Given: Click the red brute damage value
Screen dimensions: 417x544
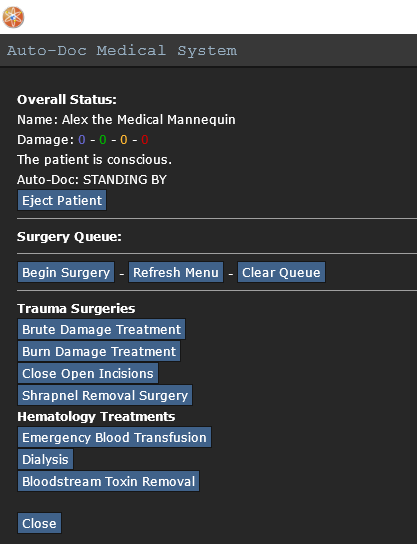Looking at the screenshot, I should coord(145,139).
